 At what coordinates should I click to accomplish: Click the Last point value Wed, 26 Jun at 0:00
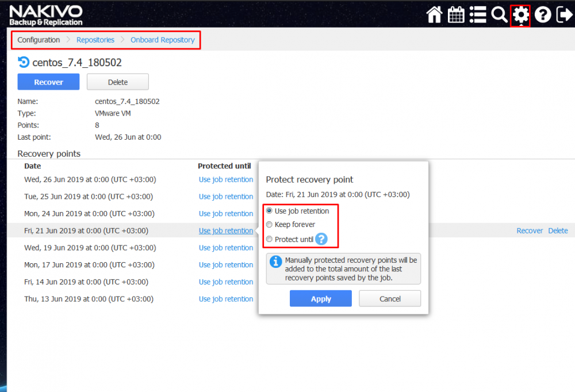[x=128, y=137]
